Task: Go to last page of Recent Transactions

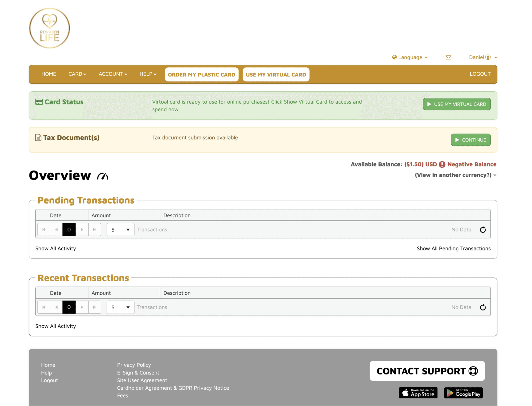Action: [95, 307]
